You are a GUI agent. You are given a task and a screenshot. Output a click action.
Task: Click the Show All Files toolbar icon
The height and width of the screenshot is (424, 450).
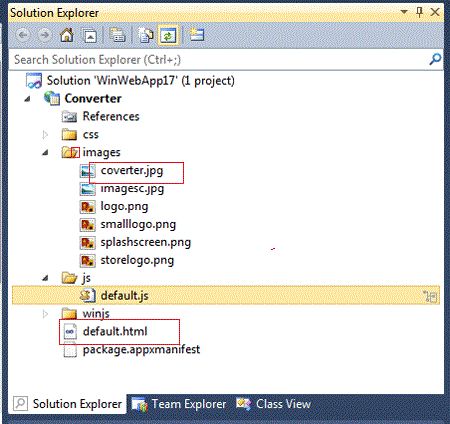tap(118, 35)
